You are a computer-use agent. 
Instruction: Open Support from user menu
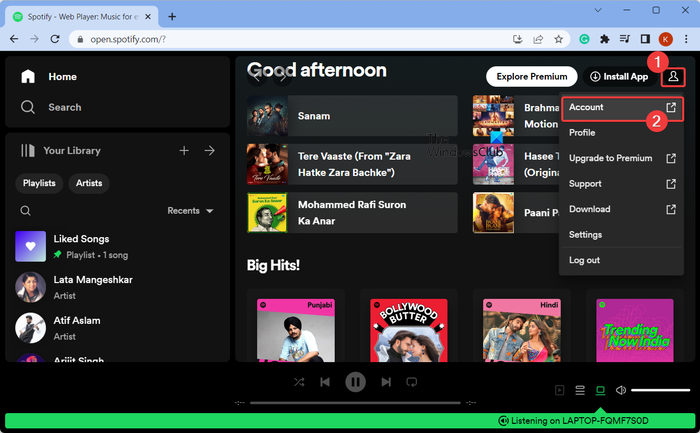pyautogui.click(x=621, y=183)
